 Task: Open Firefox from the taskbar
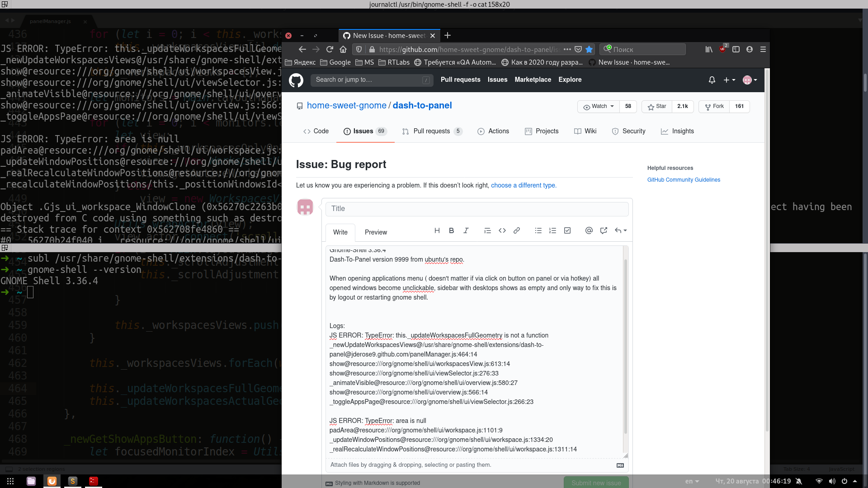point(52,481)
